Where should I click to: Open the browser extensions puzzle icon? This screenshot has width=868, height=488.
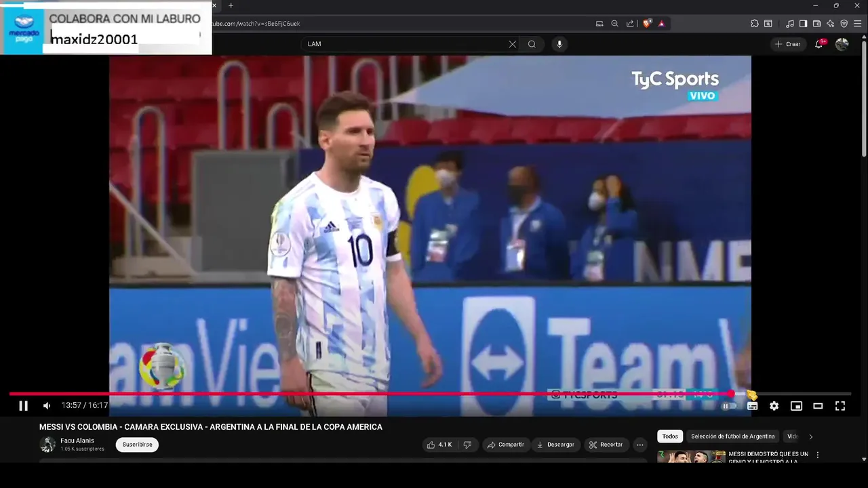click(x=755, y=24)
